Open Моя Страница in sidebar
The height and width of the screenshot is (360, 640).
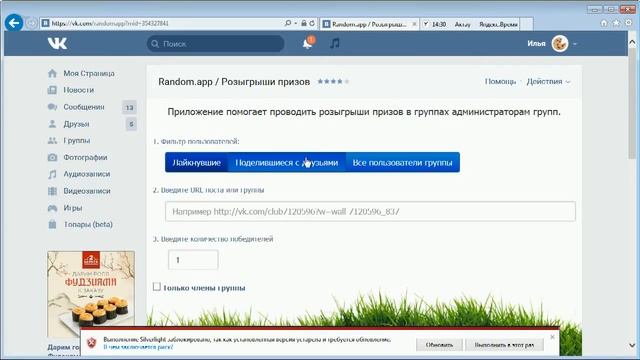pyautogui.click(x=89, y=73)
